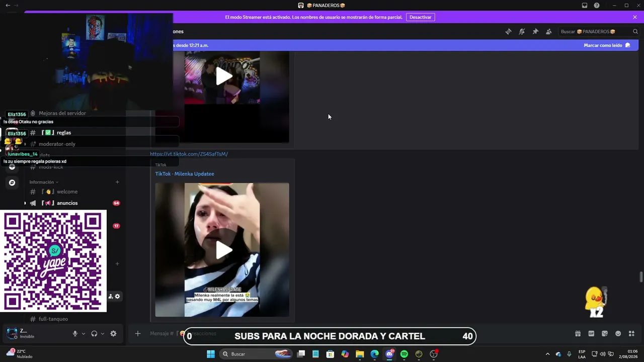Toggle channel notification mute bell
This screenshot has width=644, height=362.
pyautogui.click(x=522, y=32)
